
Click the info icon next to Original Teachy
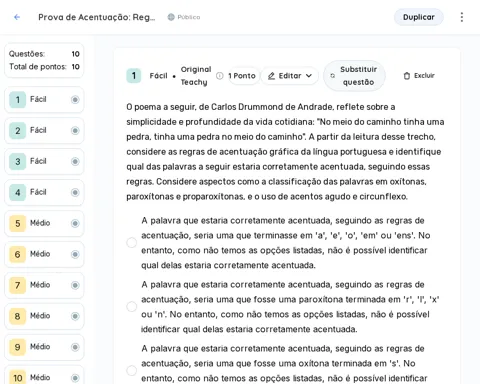(220, 76)
